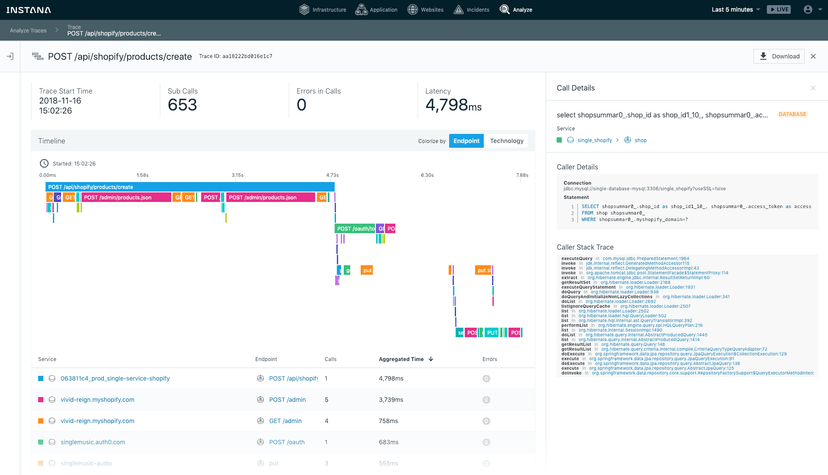828x475 pixels.
Task: Toggle the LIVE mode button
Action: [x=779, y=10]
